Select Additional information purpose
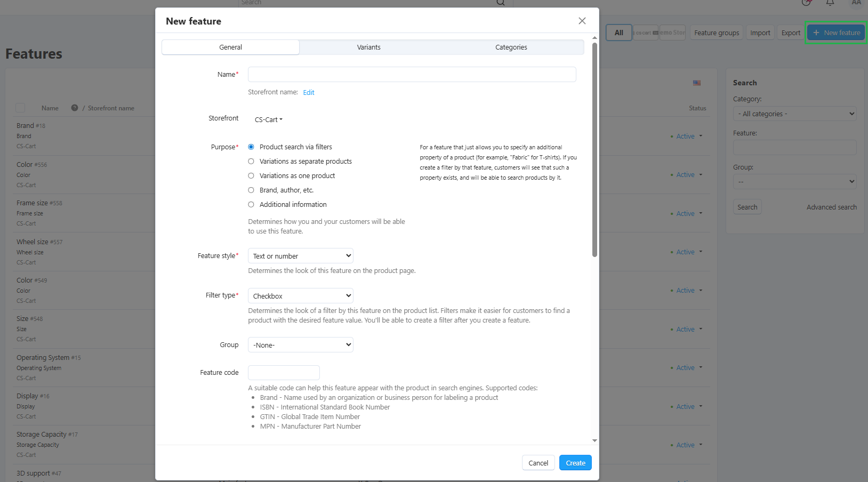Image resolution: width=868 pixels, height=482 pixels. click(251, 205)
